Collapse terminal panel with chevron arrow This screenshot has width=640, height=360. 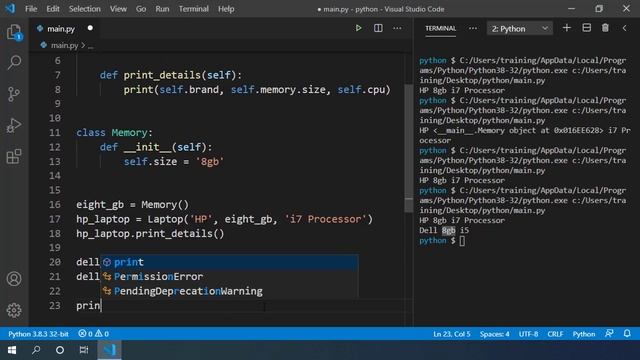pyautogui.click(x=624, y=28)
